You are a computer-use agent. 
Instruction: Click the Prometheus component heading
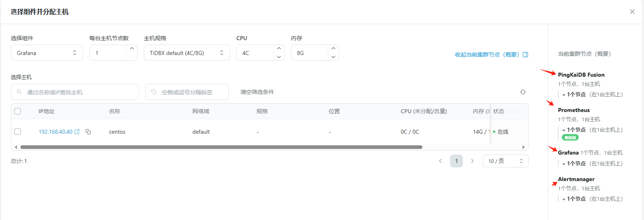[x=574, y=110]
